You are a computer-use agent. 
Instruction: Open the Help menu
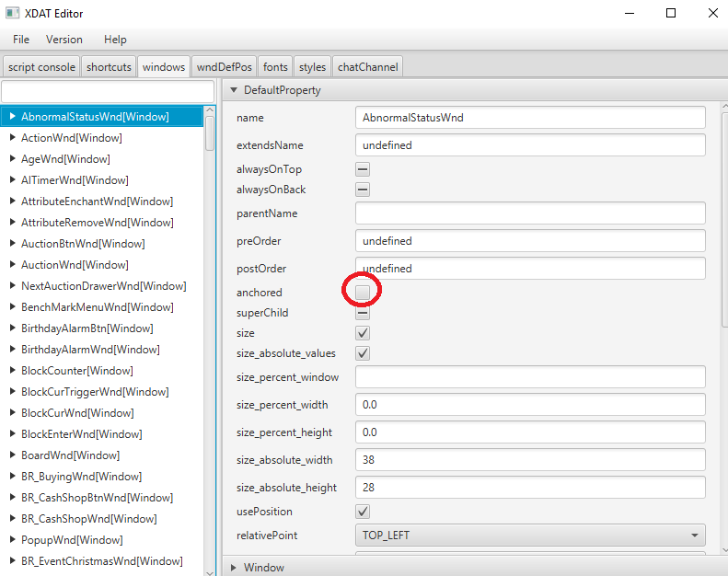pyautogui.click(x=115, y=40)
